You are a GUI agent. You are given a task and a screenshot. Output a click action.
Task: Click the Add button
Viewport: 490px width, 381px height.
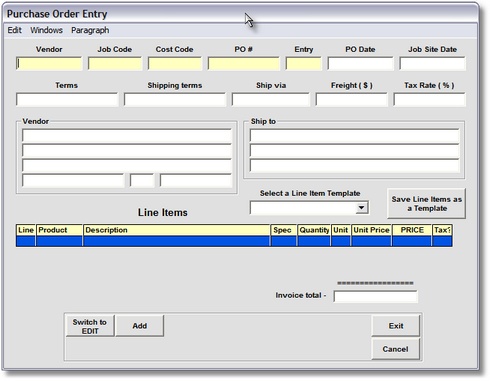click(x=140, y=326)
